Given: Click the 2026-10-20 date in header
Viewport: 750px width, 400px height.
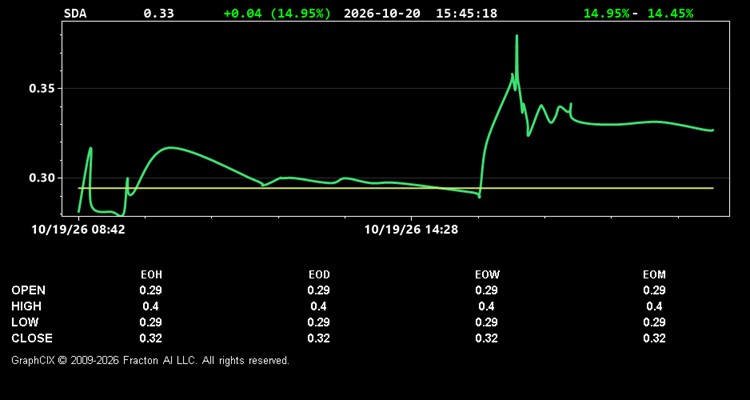Looking at the screenshot, I should click(382, 13).
